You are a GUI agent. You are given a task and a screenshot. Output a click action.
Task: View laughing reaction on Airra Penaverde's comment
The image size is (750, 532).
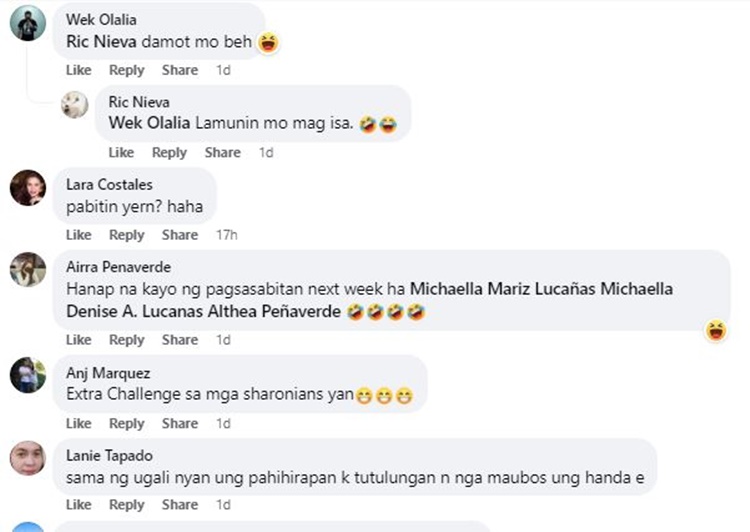tap(716, 331)
